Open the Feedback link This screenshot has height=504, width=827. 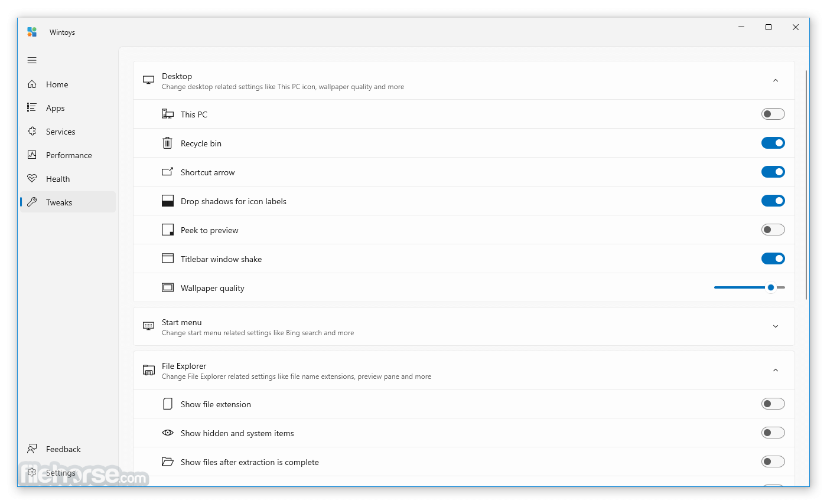point(68,449)
